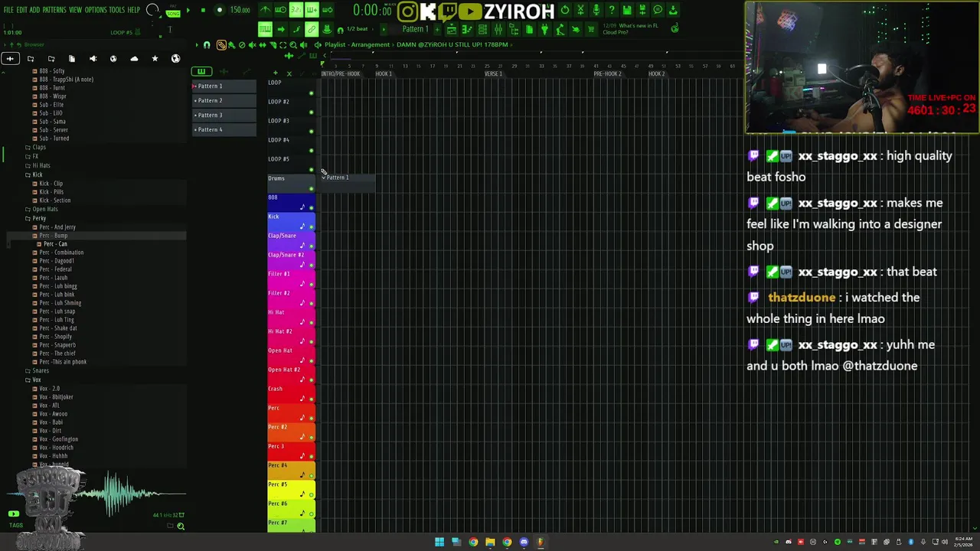Viewport: 980px width, 551px height.
Task: Select the Paint brush tool in playlist
Action: click(x=232, y=44)
